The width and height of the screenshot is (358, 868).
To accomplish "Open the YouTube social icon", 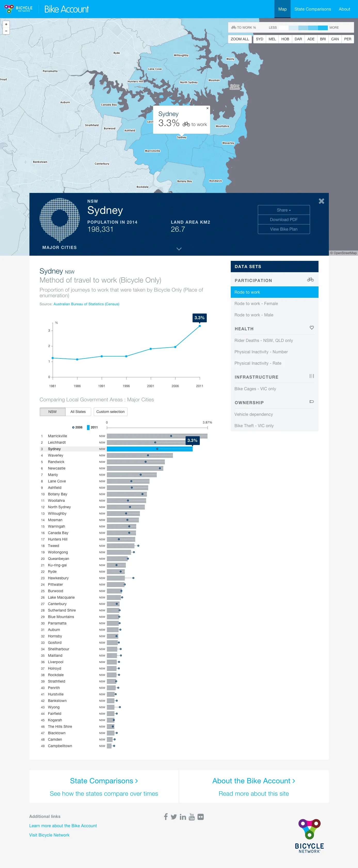I will pos(192,816).
